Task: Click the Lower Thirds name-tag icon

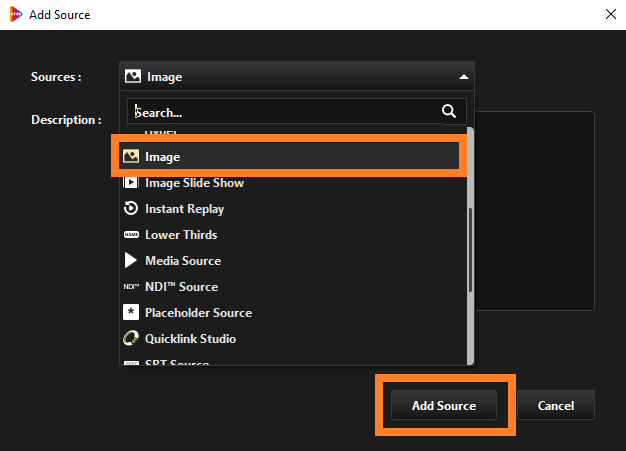Action: click(131, 235)
